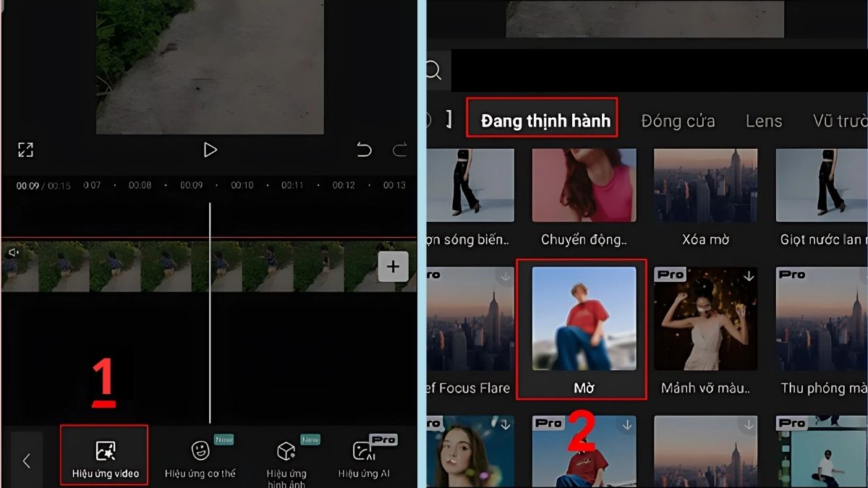Select the Đang thịnh hành trending tab
This screenshot has width=868, height=488.
tap(542, 121)
